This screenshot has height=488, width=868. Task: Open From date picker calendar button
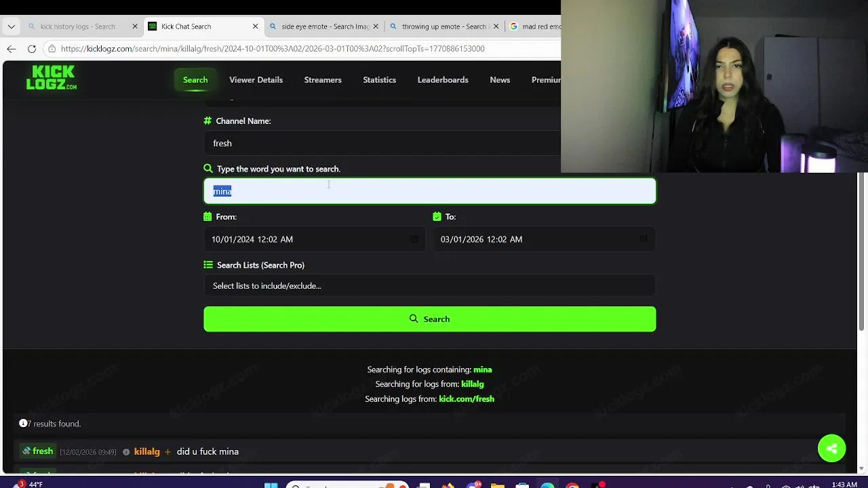pos(414,239)
